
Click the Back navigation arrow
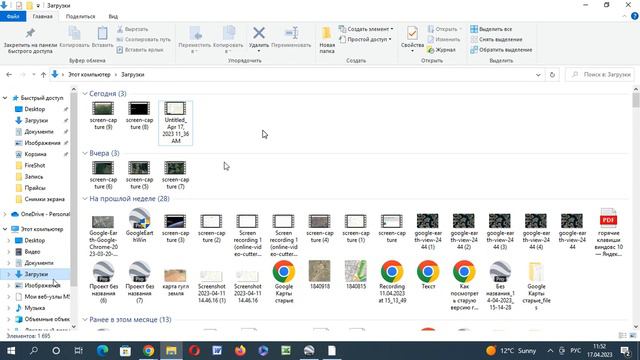click(9, 75)
